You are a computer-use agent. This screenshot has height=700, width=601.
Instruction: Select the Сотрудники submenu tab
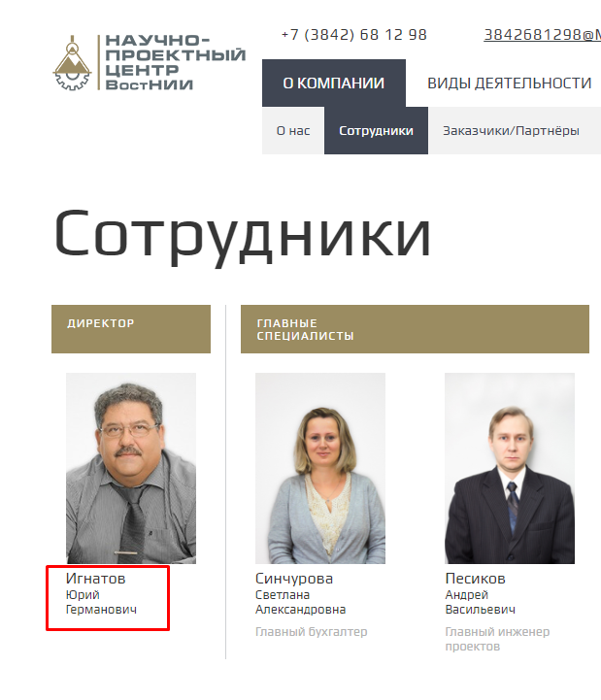(x=376, y=131)
